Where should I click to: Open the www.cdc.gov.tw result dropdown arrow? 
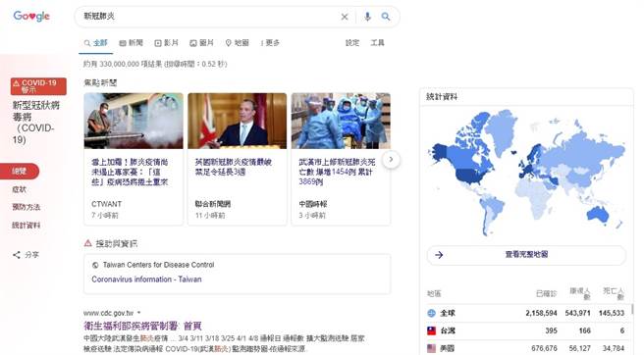[138, 313]
